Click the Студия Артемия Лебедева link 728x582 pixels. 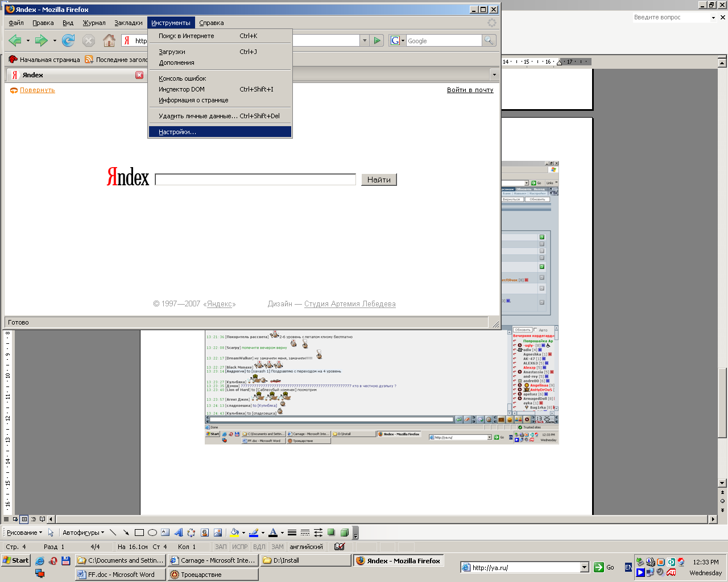tap(350, 304)
